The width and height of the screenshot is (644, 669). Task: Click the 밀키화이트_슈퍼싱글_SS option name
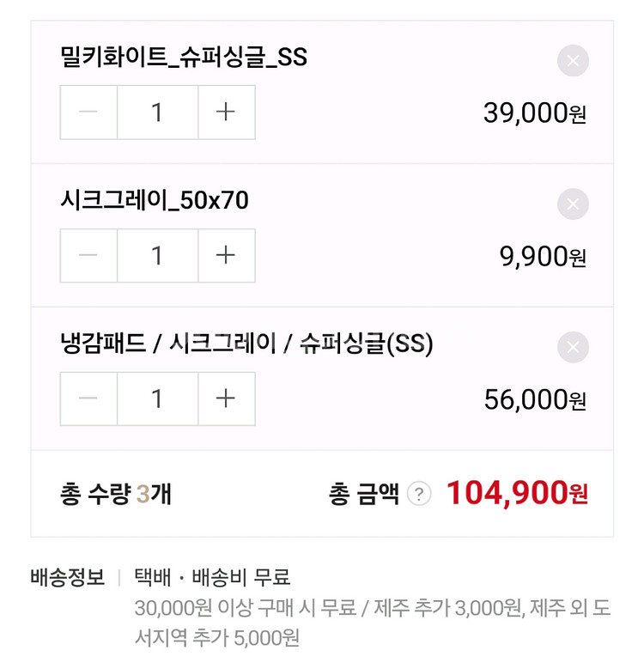pyautogui.click(x=184, y=58)
